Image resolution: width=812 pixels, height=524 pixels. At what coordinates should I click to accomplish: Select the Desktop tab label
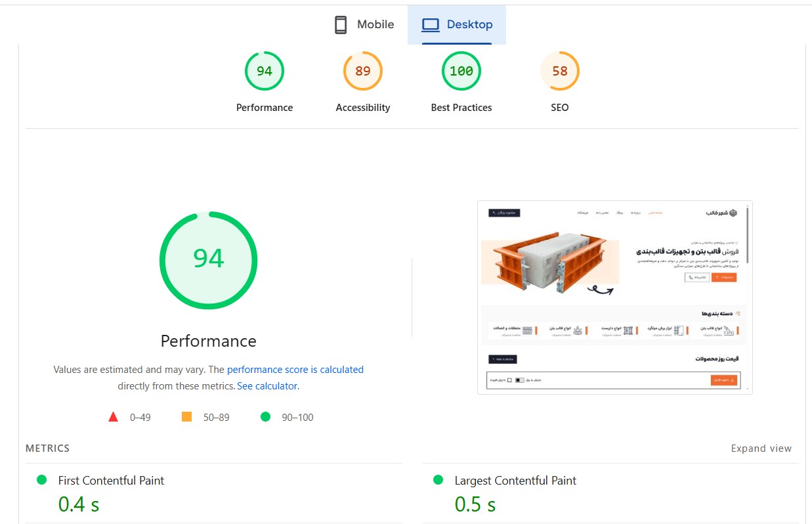pyautogui.click(x=469, y=25)
